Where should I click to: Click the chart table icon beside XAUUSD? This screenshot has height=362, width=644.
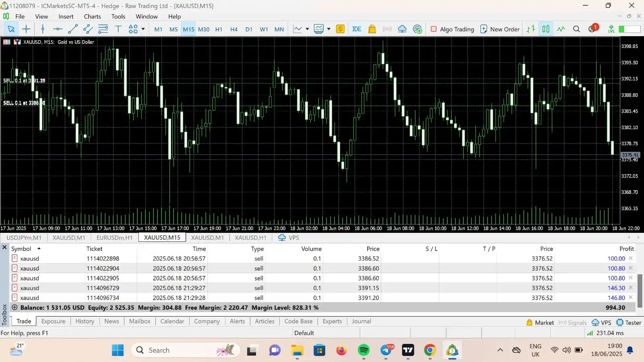click(7, 42)
